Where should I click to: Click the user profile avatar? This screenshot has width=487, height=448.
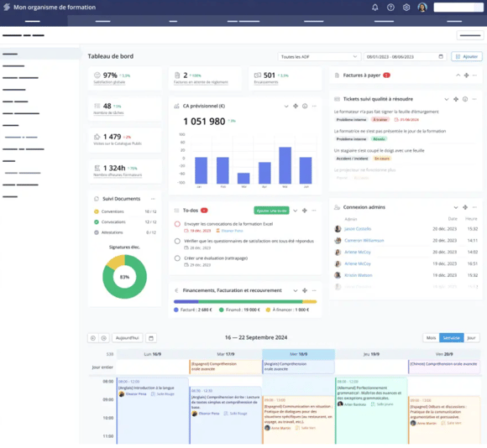422,8
